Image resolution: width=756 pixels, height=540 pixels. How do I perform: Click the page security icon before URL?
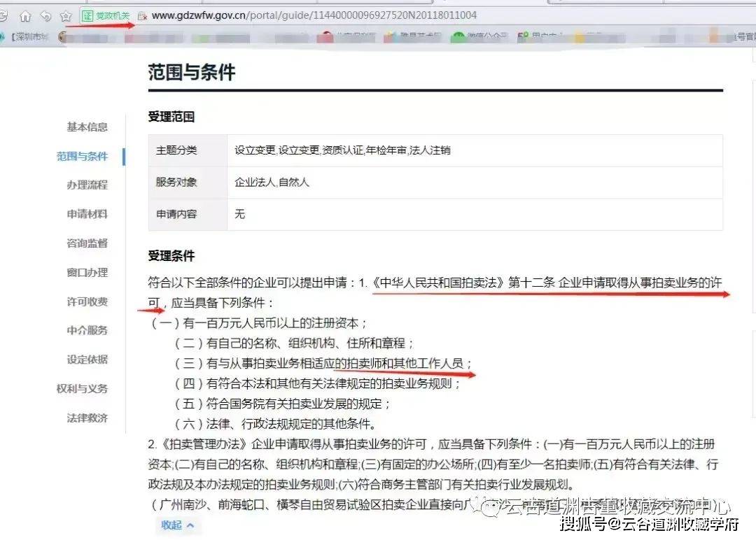coord(141,15)
